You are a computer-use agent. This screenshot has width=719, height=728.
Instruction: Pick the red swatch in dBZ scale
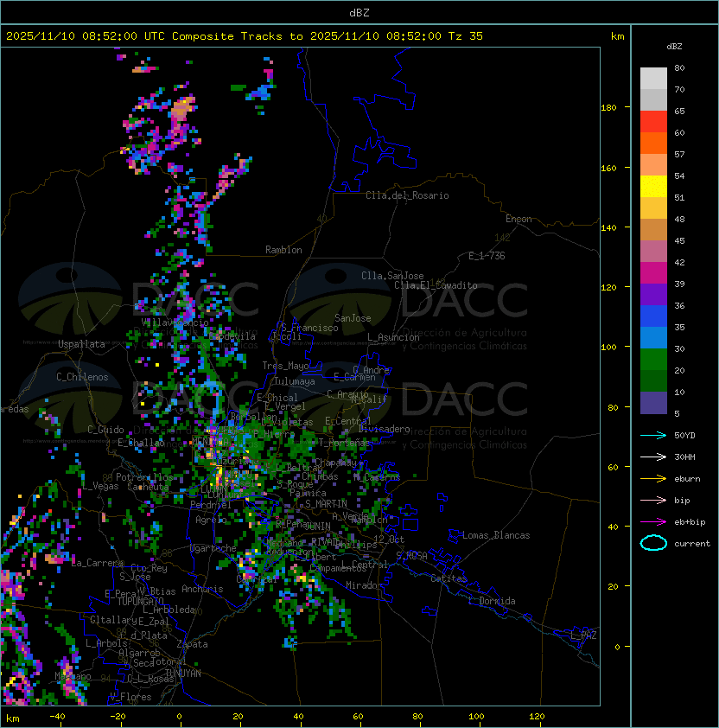pos(653,122)
